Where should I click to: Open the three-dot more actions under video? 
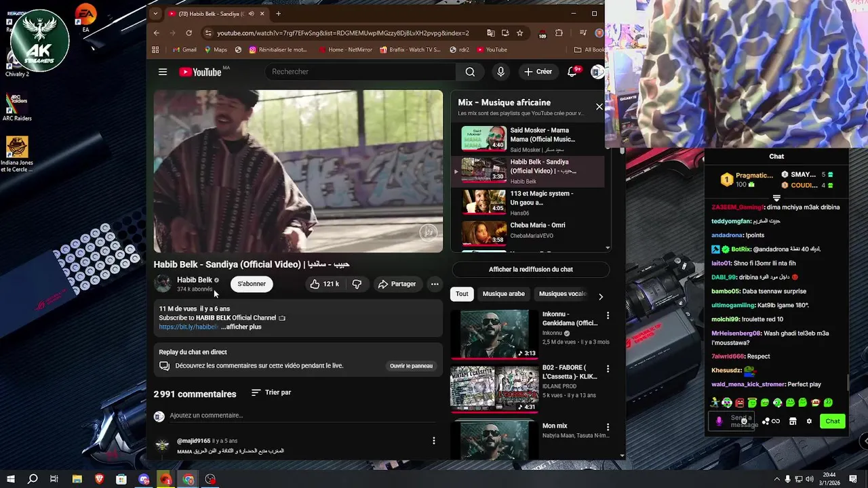coord(435,284)
